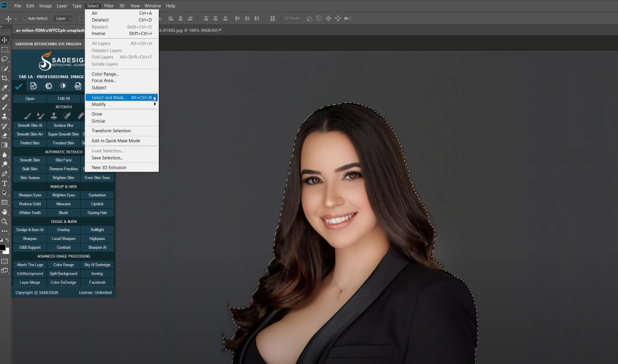618x364 pixels.
Task: Select the Quick Selection tool
Action: [x=5, y=69]
